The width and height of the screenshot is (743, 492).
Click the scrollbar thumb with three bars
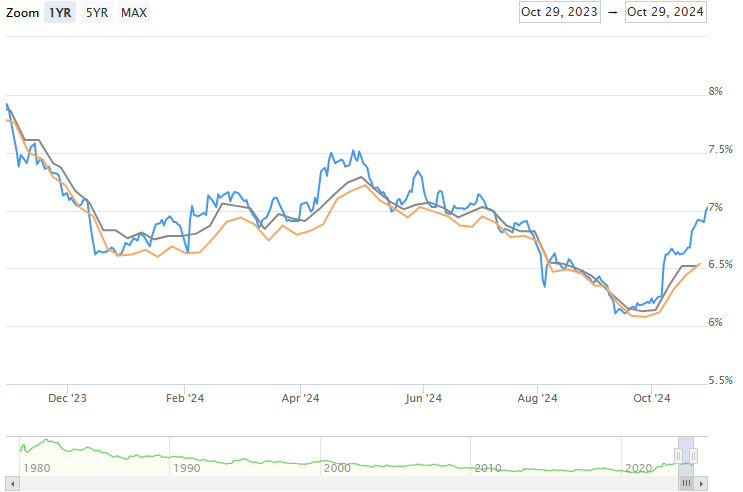(686, 484)
